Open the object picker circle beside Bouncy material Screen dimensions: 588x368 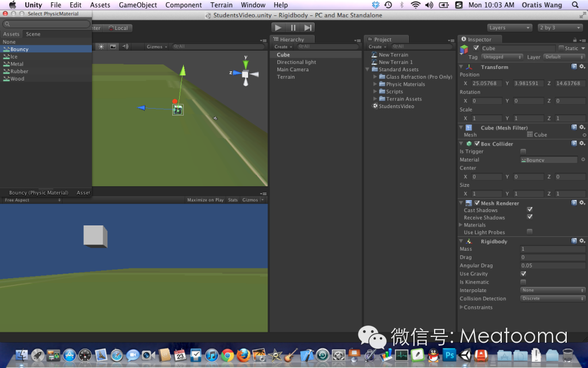tap(583, 160)
